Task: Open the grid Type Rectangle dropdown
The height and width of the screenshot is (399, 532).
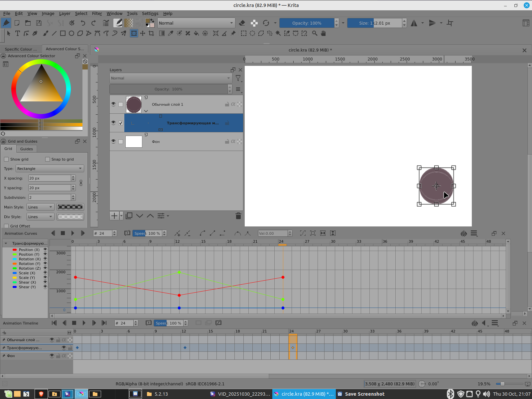Action: click(50, 169)
